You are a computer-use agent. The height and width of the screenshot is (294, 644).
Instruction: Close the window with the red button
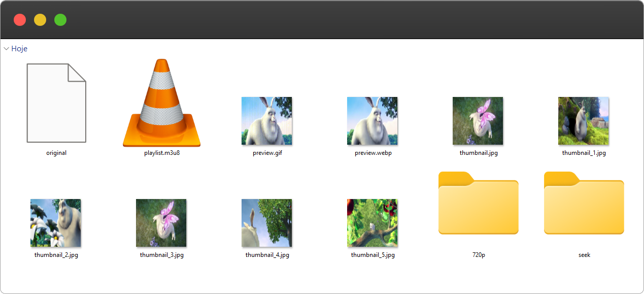point(20,20)
